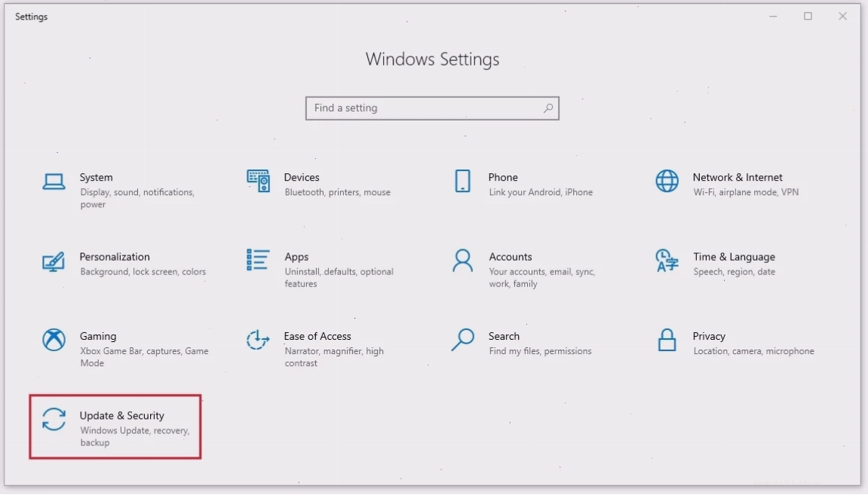Go to Gaming title
The height and width of the screenshot is (495, 868).
coord(98,336)
